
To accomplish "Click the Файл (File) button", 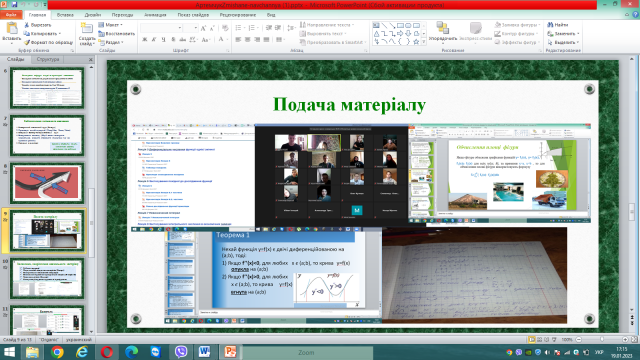I will tap(11, 15).
